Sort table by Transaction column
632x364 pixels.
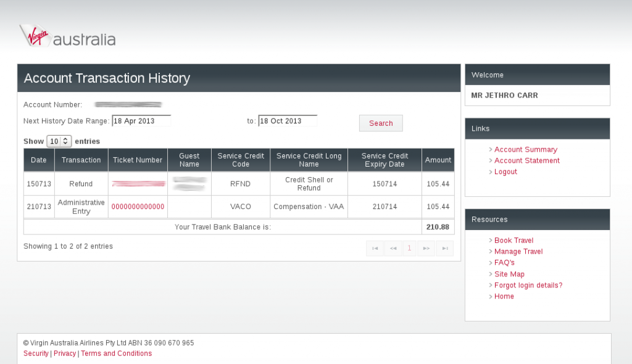[x=81, y=160]
